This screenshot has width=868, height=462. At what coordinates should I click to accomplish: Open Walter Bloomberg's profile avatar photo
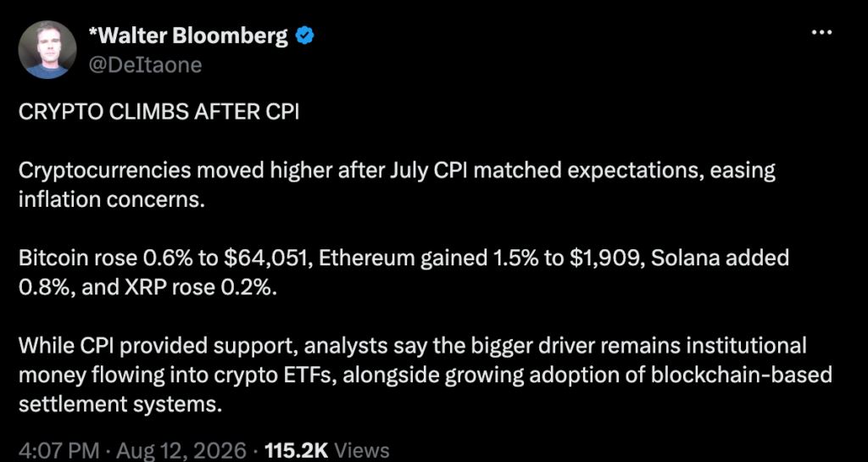coord(47,50)
